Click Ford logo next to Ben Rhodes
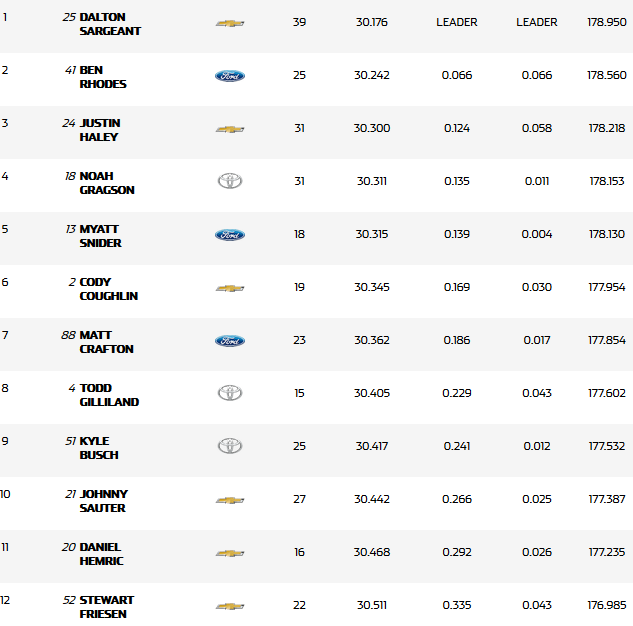Image resolution: width=633 pixels, height=626 pixels. tap(230, 76)
